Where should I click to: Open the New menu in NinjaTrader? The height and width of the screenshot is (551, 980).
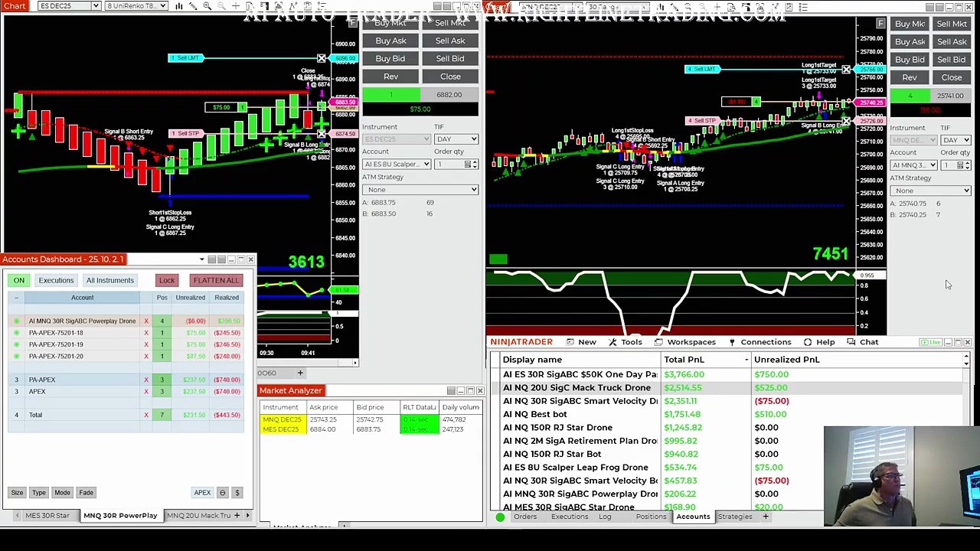point(581,342)
